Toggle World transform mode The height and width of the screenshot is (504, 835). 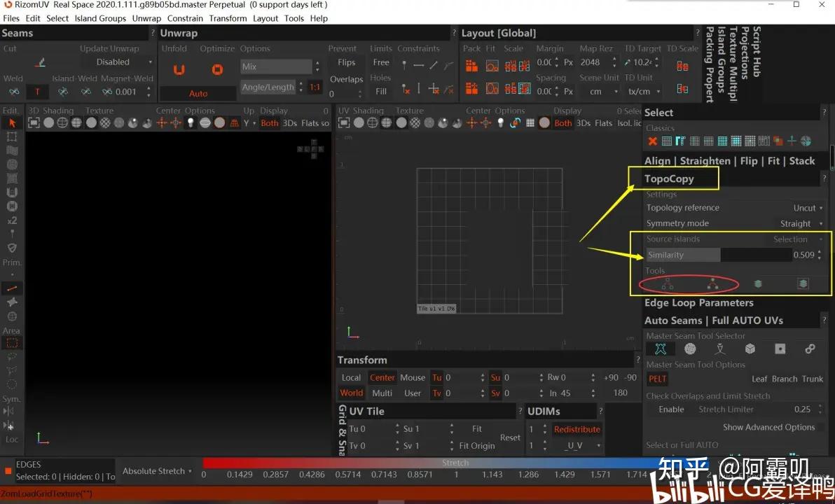tap(352, 393)
